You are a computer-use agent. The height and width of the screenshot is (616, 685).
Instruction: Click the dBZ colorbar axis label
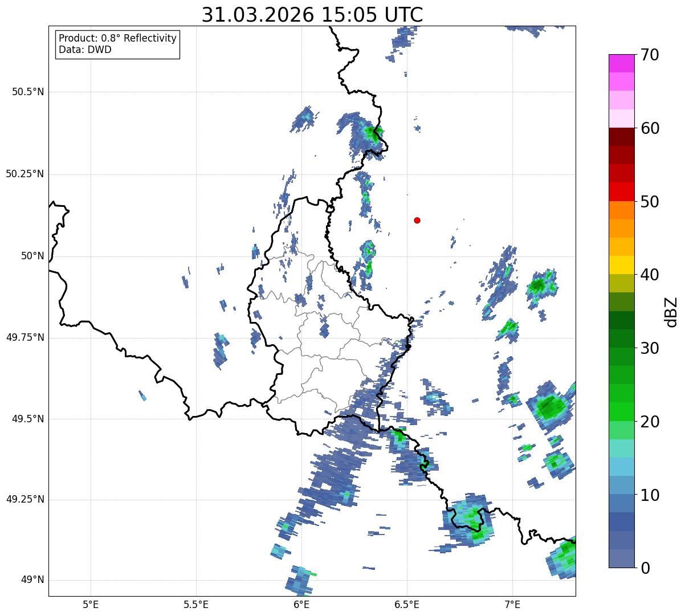coord(671,311)
